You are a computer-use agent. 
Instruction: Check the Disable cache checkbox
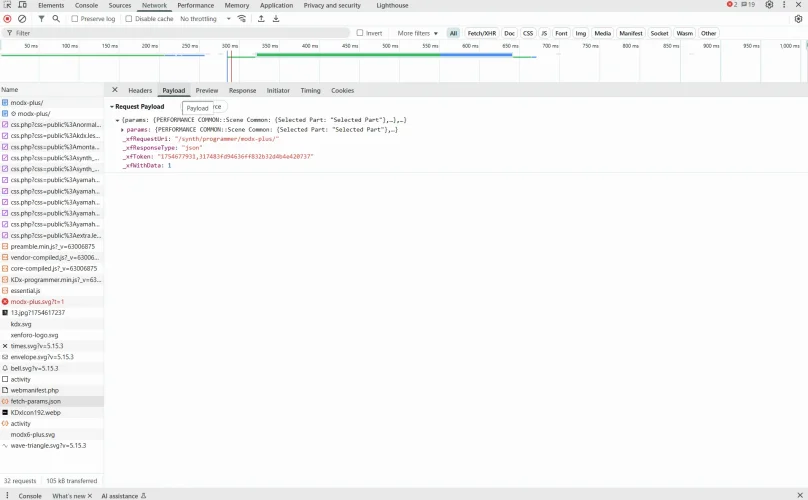click(130, 19)
